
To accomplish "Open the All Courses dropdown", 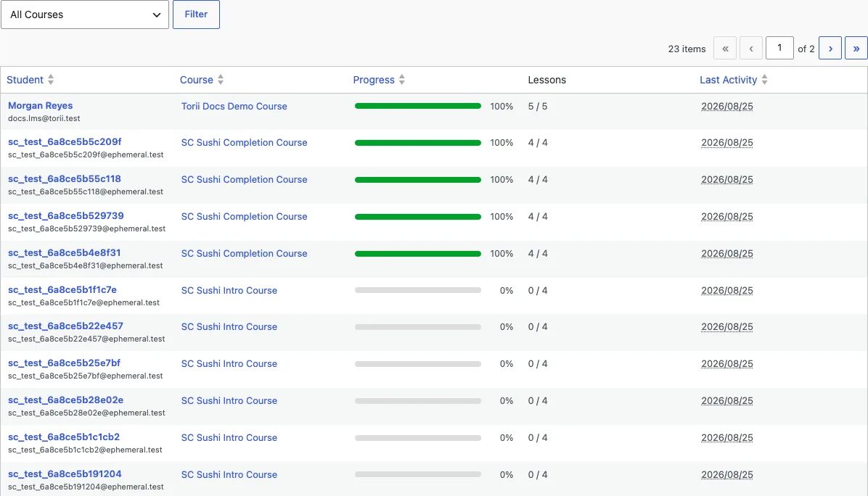I will pos(85,15).
